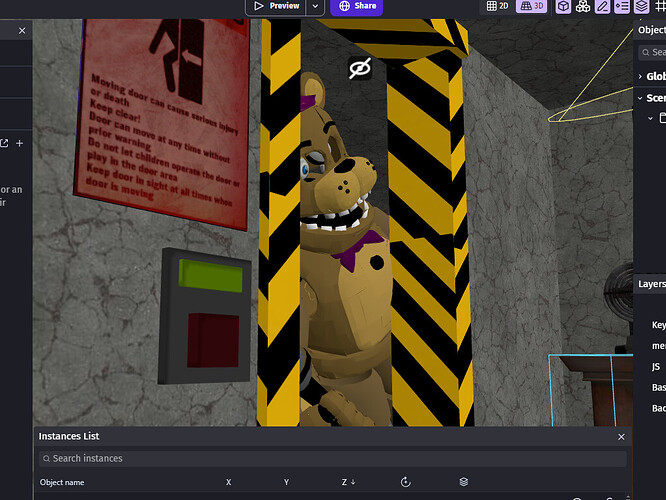Open the Preview options dropdown arrow
Screen dimensions: 666x500
click(315, 6)
